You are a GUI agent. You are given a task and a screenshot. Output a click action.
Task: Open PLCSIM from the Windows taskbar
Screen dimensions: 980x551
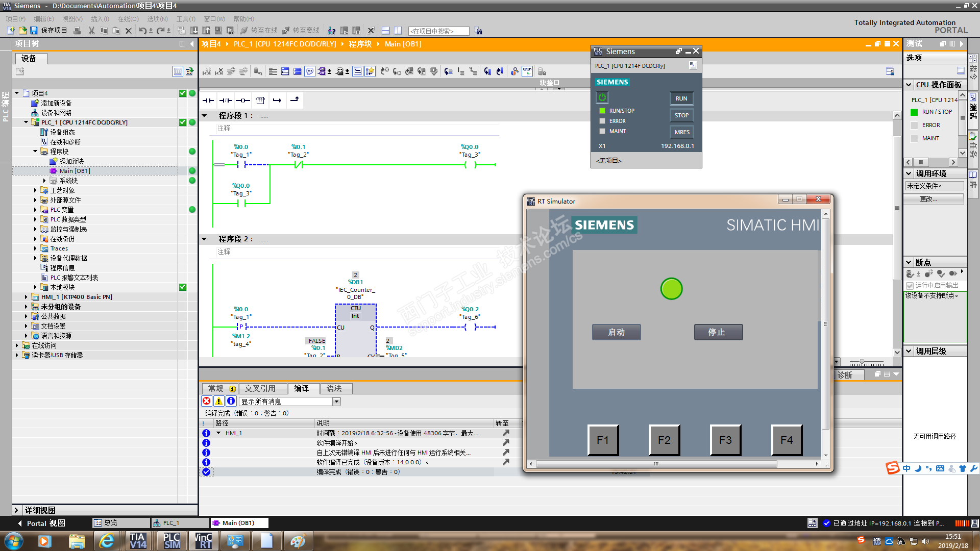(x=171, y=541)
